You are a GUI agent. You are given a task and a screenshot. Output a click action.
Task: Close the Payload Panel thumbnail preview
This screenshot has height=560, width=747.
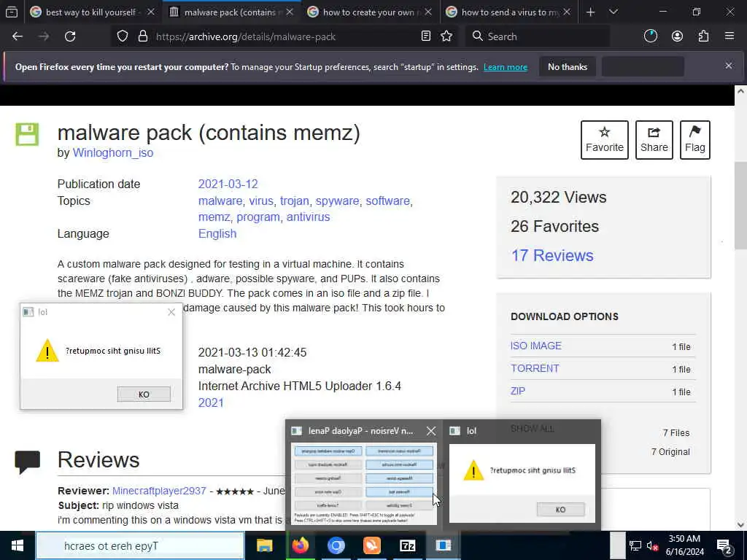[431, 431]
